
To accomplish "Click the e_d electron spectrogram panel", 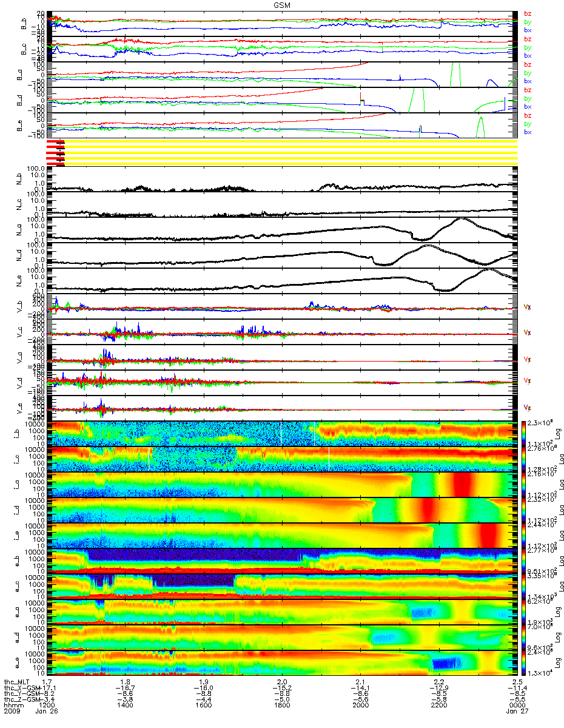I will point(281,638).
